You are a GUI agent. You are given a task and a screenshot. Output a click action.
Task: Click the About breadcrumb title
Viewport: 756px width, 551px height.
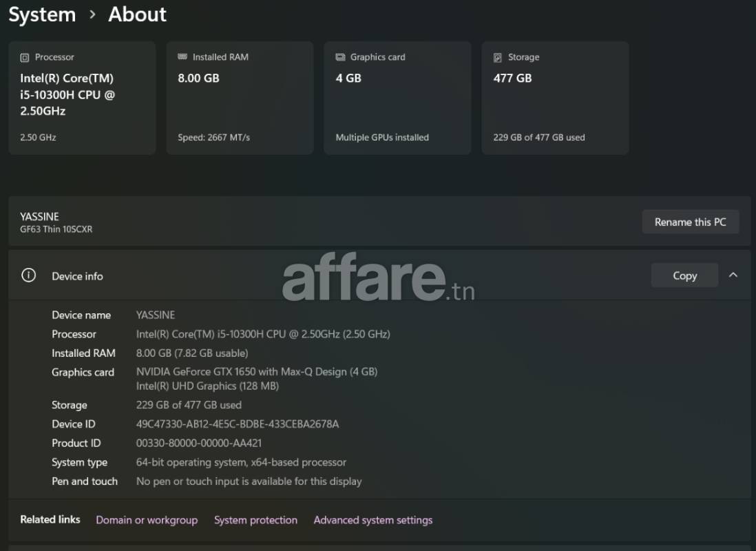[x=138, y=14]
